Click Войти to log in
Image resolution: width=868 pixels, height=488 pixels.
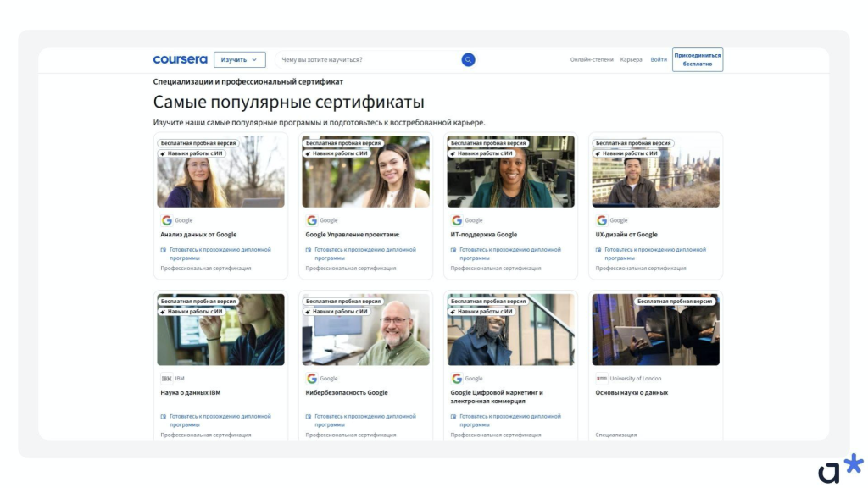659,60
